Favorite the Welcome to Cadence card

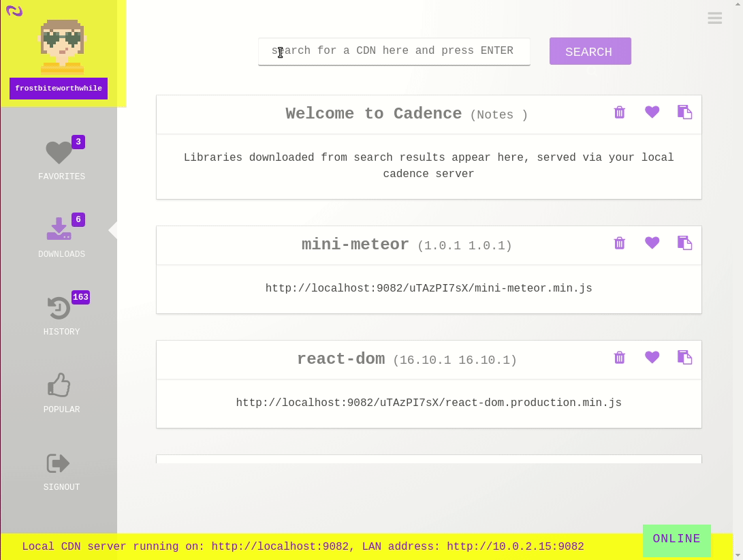[652, 112]
